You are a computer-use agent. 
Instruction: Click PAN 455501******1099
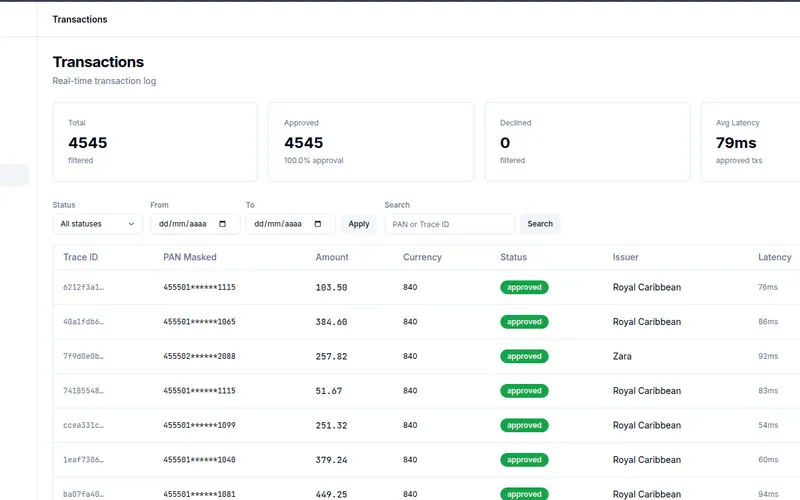tap(199, 425)
